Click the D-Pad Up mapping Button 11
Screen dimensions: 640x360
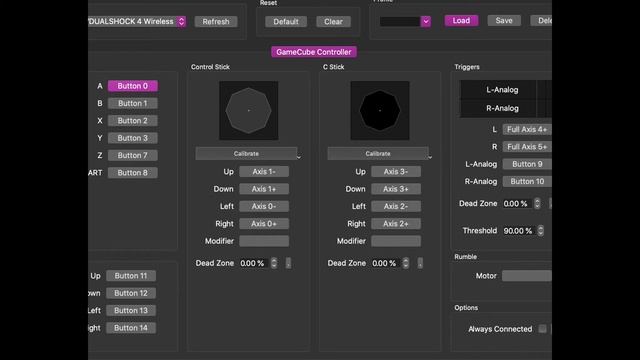(x=131, y=276)
